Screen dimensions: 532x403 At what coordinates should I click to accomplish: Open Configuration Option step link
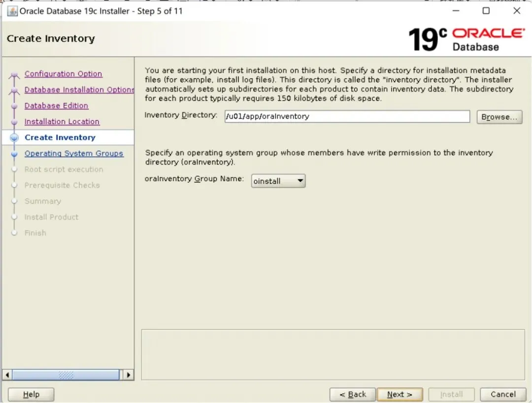(63, 73)
